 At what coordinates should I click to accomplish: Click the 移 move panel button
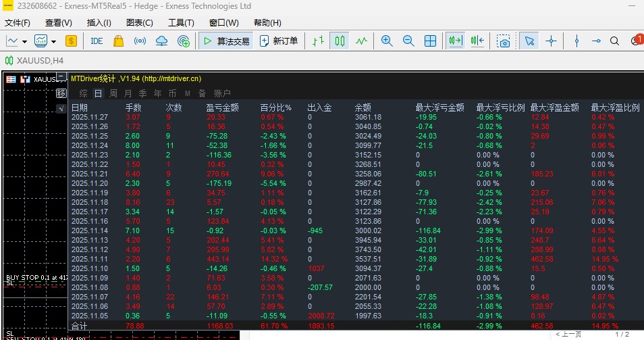tap(61, 93)
